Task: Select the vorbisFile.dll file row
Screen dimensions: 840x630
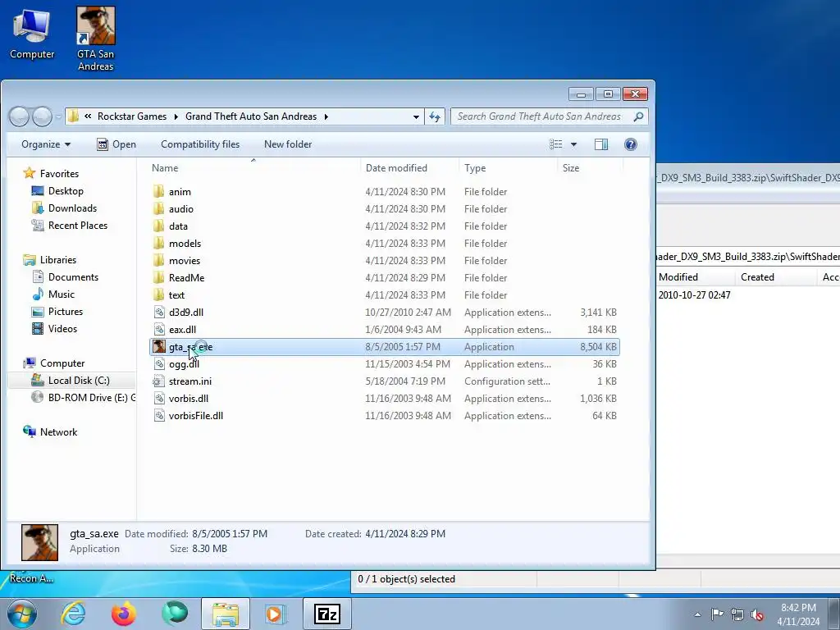Action: click(384, 416)
